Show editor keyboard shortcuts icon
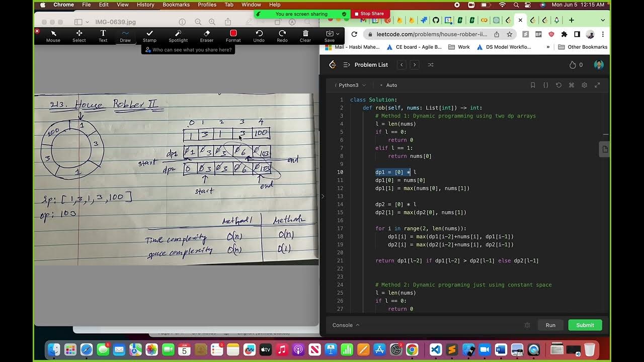Screen dimensions: 644x362 572,85
